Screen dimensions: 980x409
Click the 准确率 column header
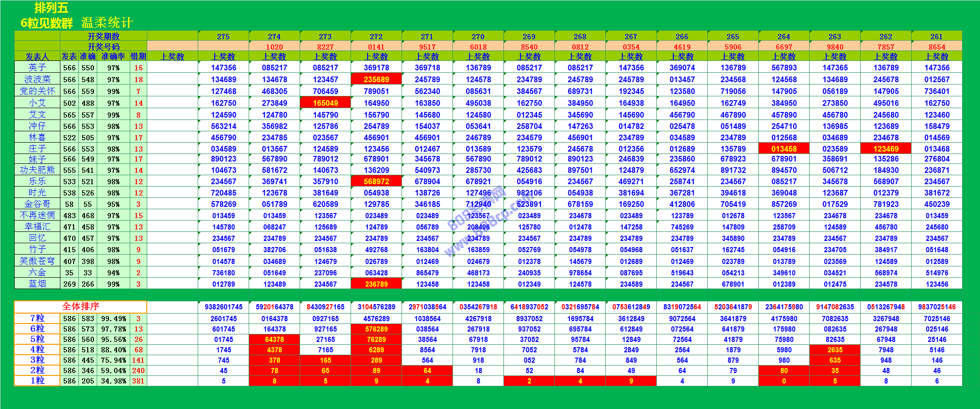point(113,57)
